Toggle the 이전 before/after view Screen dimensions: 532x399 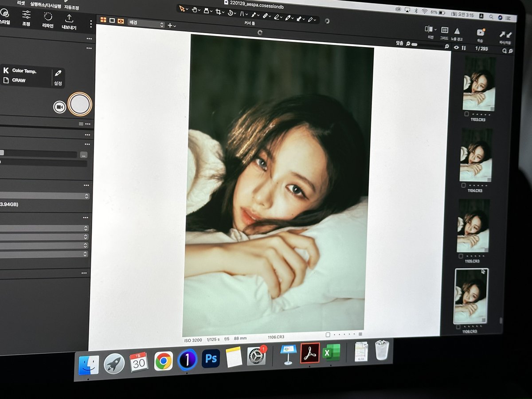coord(430,31)
